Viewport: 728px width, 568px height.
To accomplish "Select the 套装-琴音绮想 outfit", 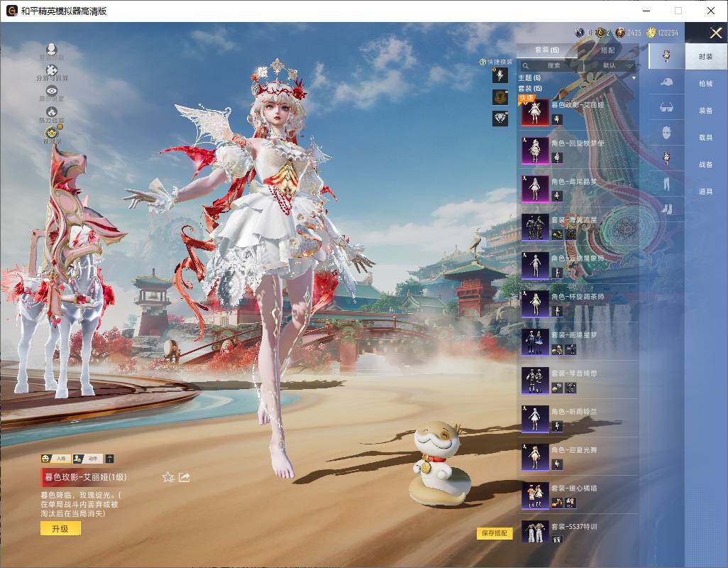I will 578,380.
